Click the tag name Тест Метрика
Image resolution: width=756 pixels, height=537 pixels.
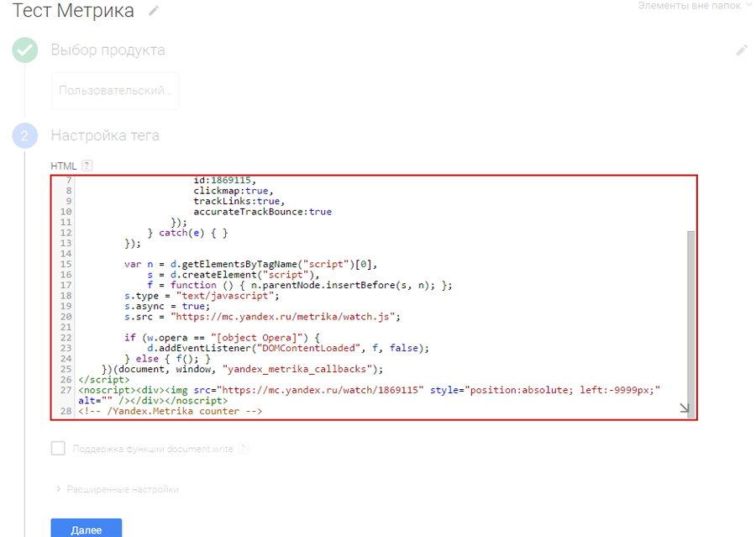[x=73, y=11]
